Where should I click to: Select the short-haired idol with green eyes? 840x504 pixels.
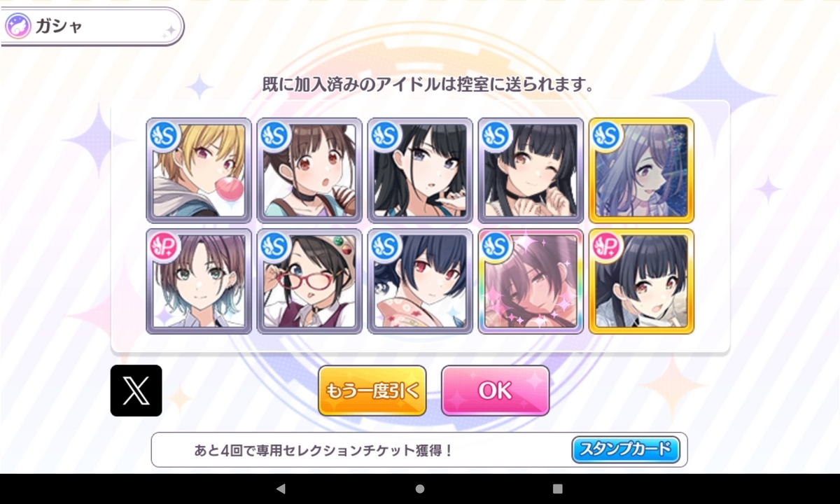[199, 281]
